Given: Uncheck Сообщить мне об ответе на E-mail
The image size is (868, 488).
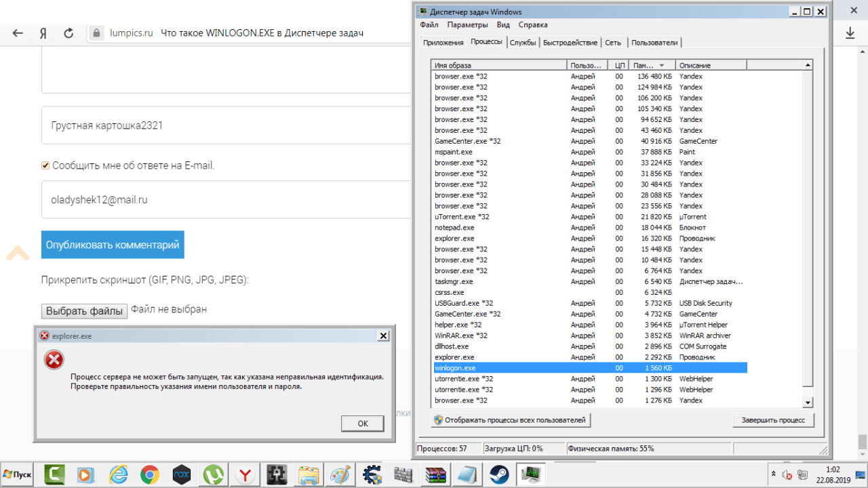Looking at the screenshot, I should [45, 165].
